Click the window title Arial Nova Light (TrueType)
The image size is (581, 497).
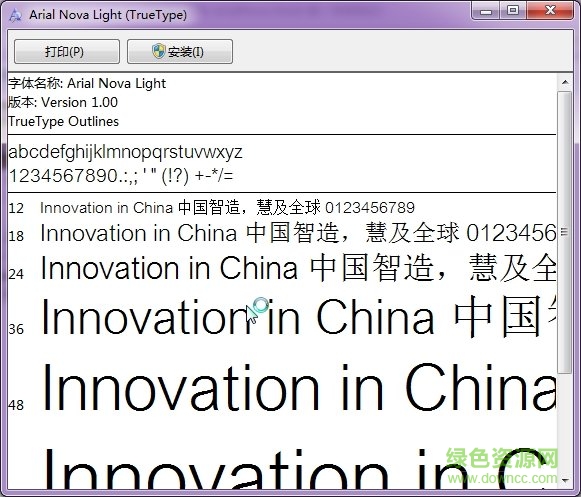click(108, 15)
